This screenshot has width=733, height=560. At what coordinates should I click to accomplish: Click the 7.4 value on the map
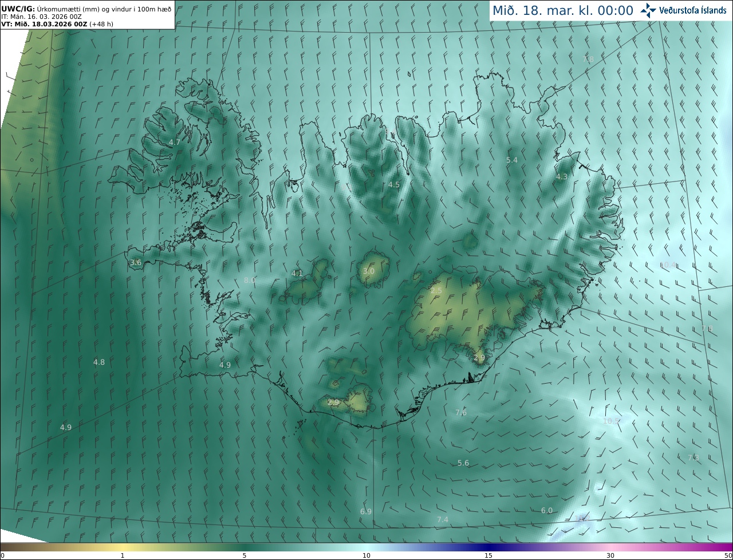pyautogui.click(x=443, y=519)
